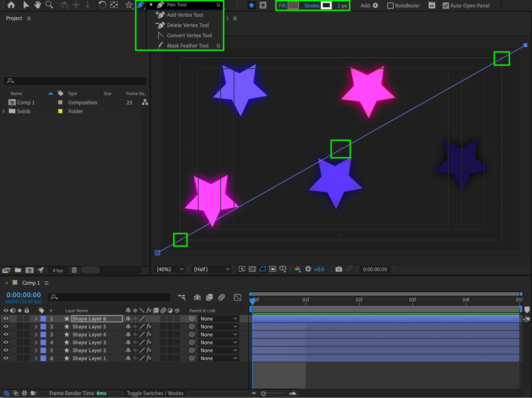
Task: Click the Fill options label
Action: coord(283,6)
